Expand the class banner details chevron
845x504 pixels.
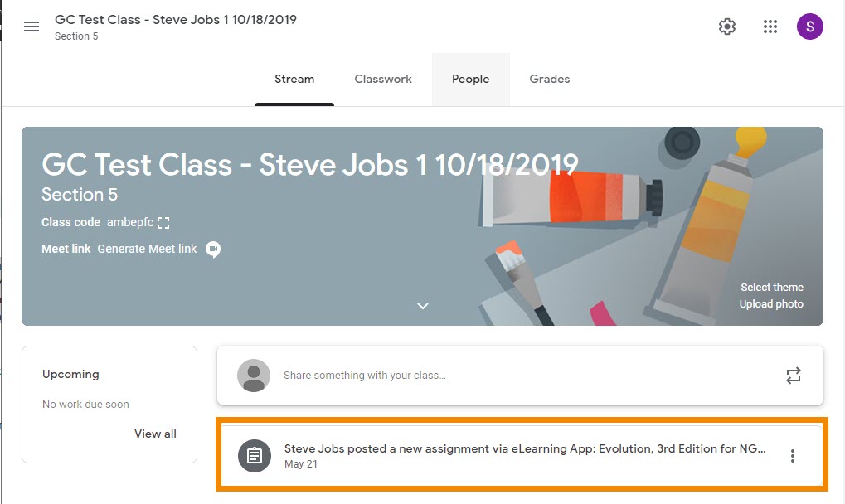click(423, 306)
